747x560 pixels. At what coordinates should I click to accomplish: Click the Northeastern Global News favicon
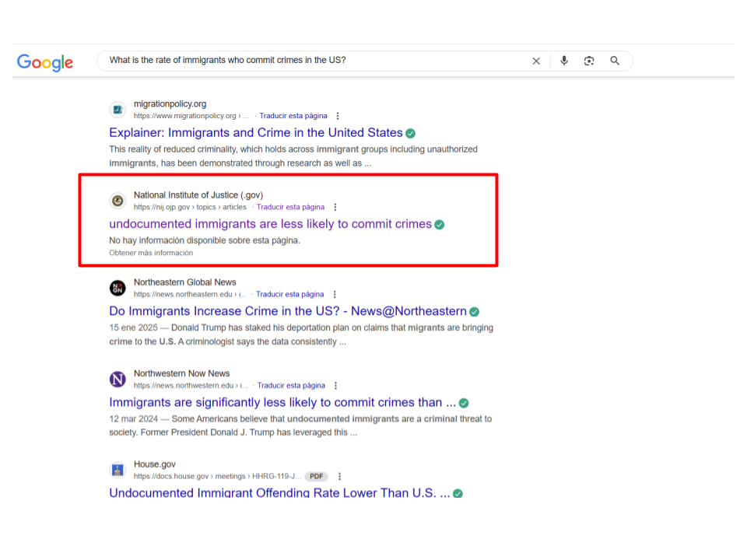click(117, 288)
